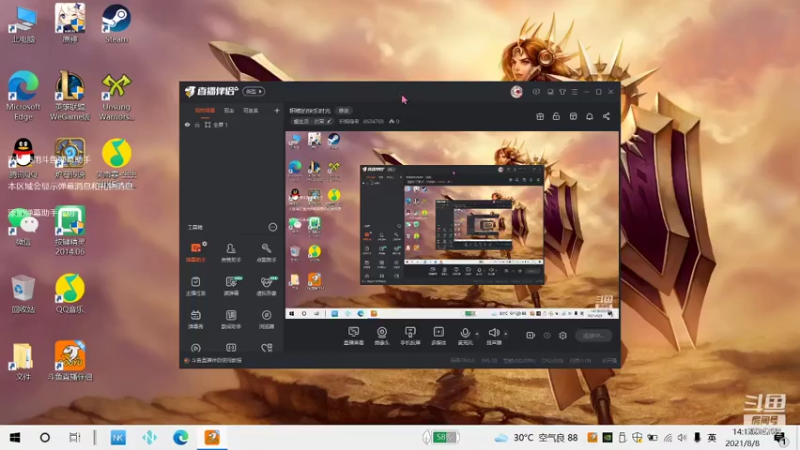This screenshot has width=800, height=450.
Task: Mute the 扬声器 speaker
Action: click(x=493, y=336)
